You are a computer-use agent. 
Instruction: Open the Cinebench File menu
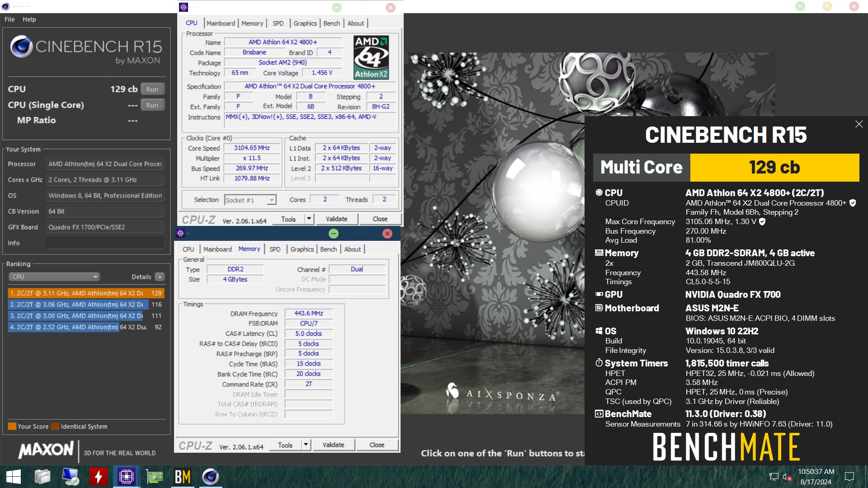[9, 19]
